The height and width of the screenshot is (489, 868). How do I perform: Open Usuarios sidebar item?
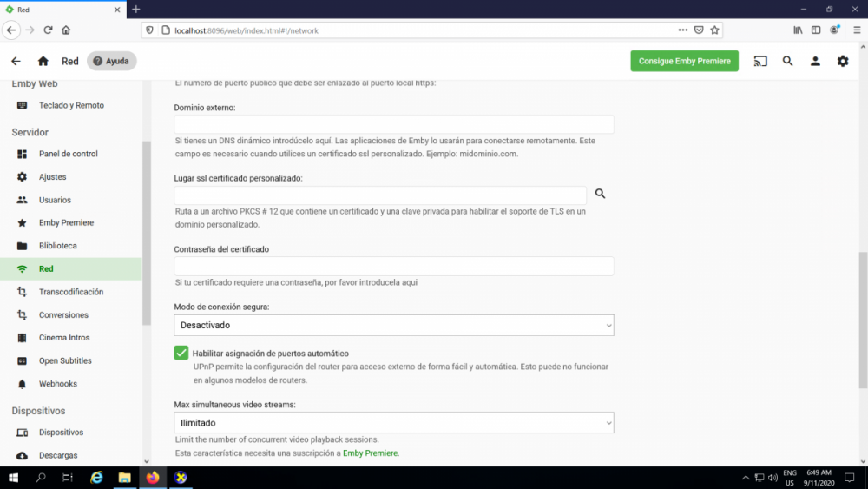(71, 200)
